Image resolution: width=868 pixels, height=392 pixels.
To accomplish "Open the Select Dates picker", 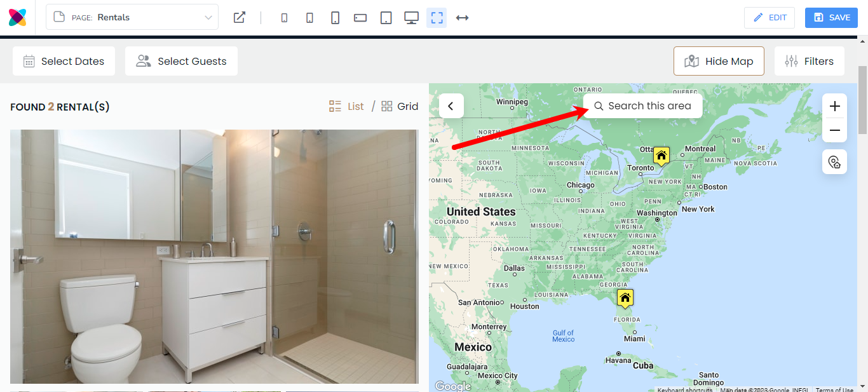I will 64,61.
